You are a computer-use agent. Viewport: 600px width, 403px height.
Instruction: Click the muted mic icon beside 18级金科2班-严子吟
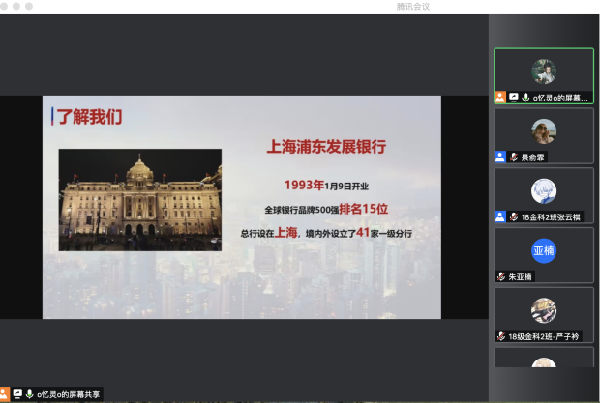click(x=500, y=336)
